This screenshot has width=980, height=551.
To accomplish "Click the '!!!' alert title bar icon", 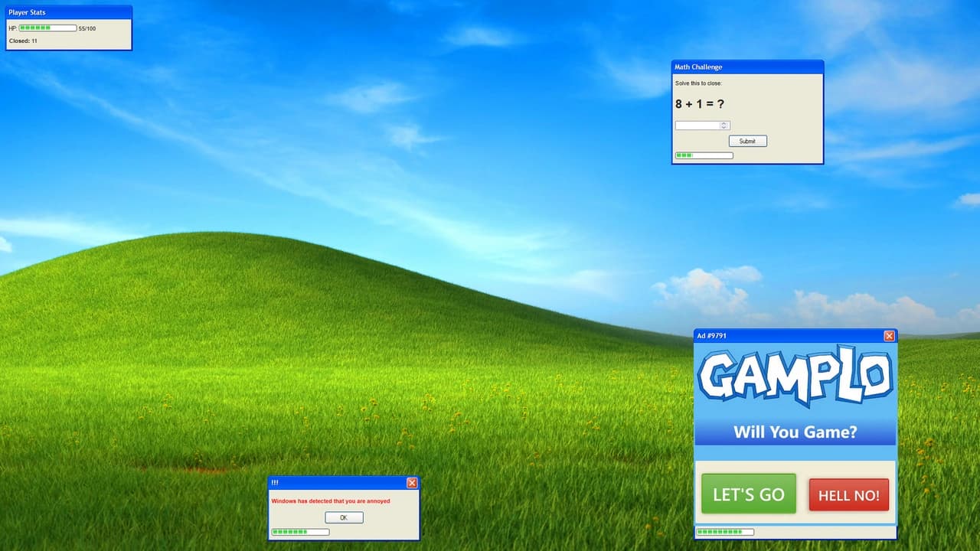I will tap(274, 482).
